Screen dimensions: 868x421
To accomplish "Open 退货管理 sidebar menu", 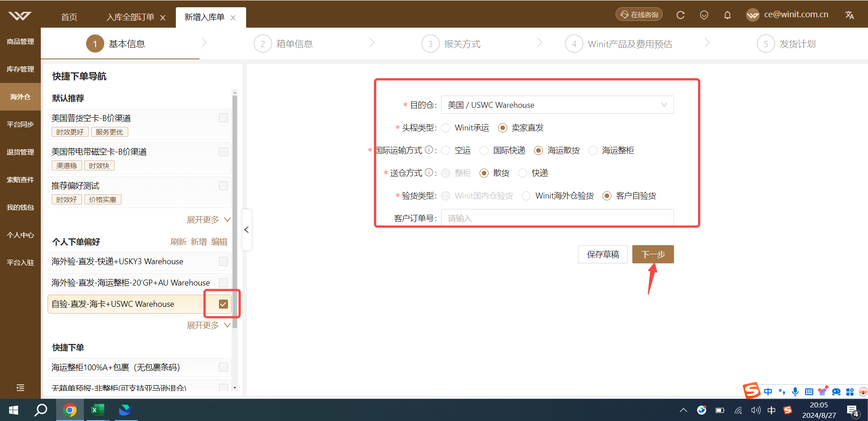I will click(20, 152).
